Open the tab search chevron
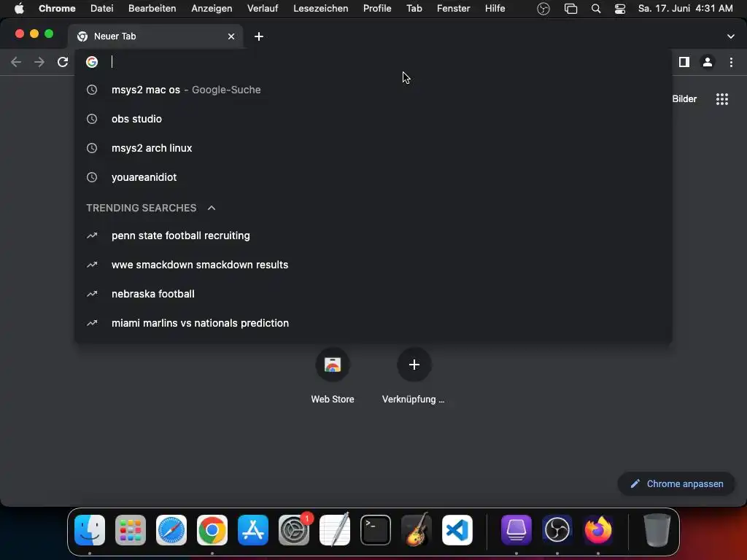Viewport: 747px width, 560px height. 731,36
